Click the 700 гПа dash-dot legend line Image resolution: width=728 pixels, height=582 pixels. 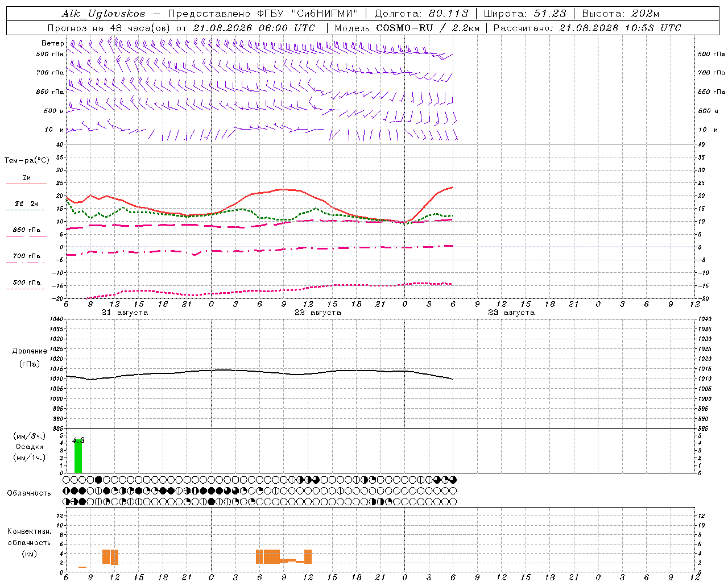pos(25,263)
